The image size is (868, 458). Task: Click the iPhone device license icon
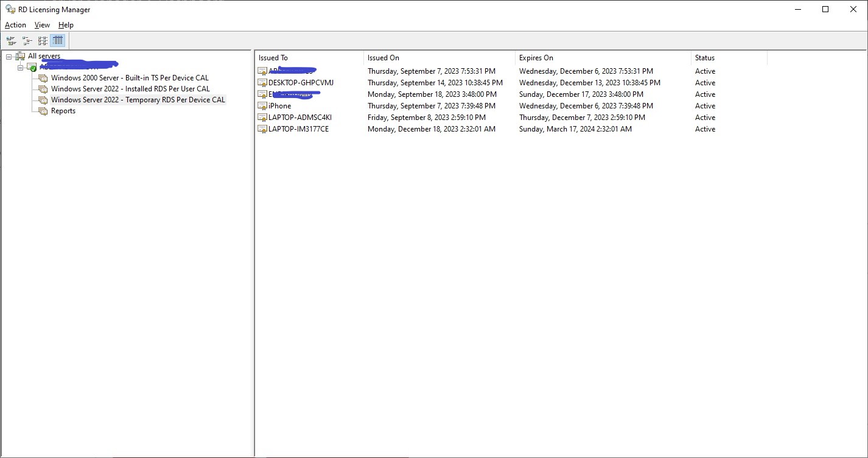pyautogui.click(x=262, y=105)
